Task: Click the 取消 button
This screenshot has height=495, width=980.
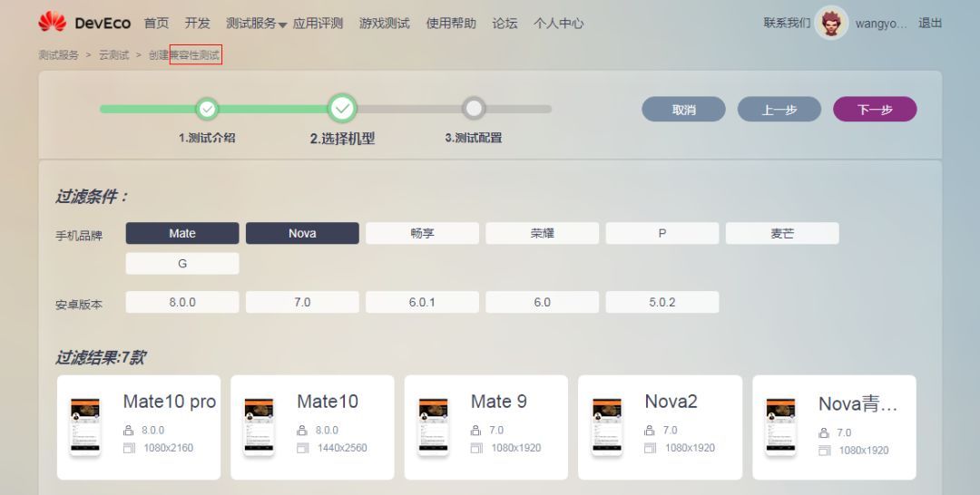Action: pyautogui.click(x=684, y=109)
